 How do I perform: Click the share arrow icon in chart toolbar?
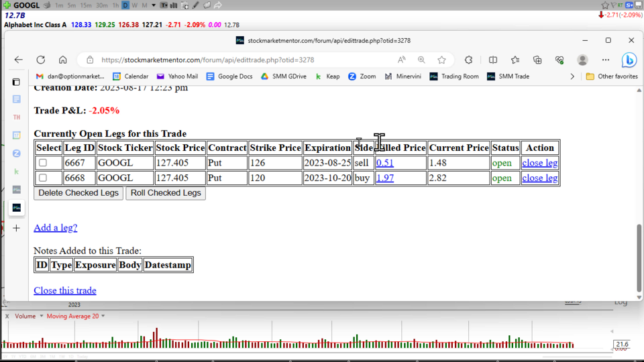point(217,5)
